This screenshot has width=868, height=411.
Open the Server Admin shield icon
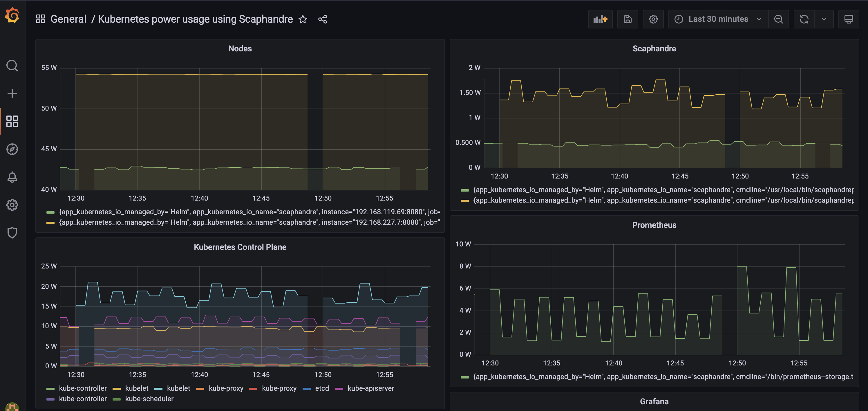(x=12, y=233)
